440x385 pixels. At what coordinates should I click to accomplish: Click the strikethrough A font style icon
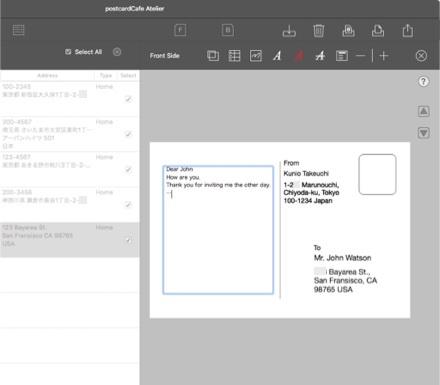(x=320, y=56)
